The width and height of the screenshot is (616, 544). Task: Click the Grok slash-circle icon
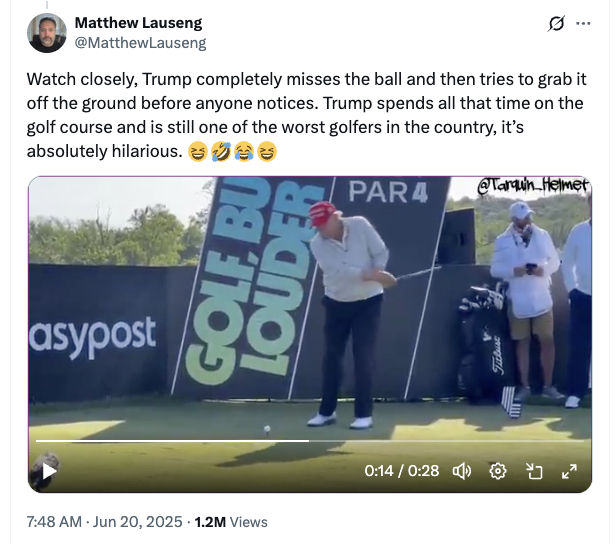(556, 24)
